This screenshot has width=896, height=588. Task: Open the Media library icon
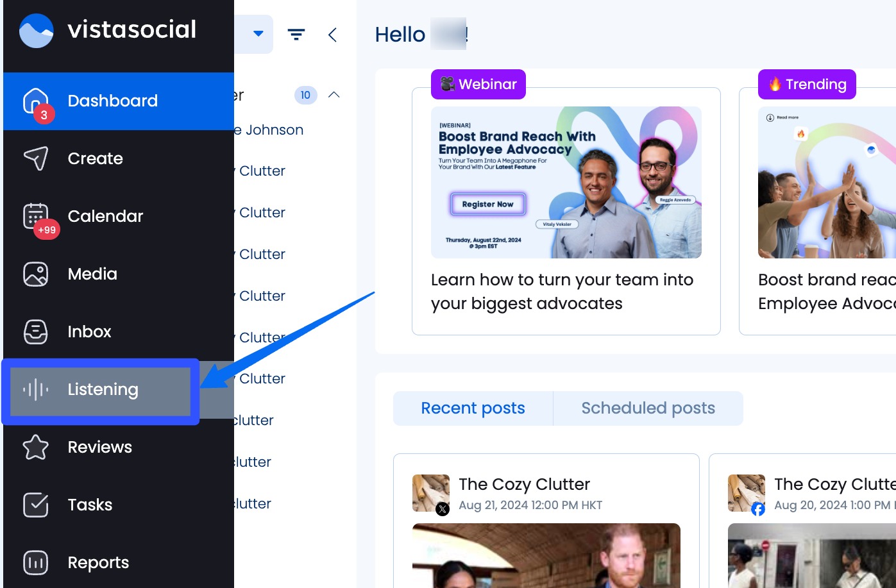point(35,274)
